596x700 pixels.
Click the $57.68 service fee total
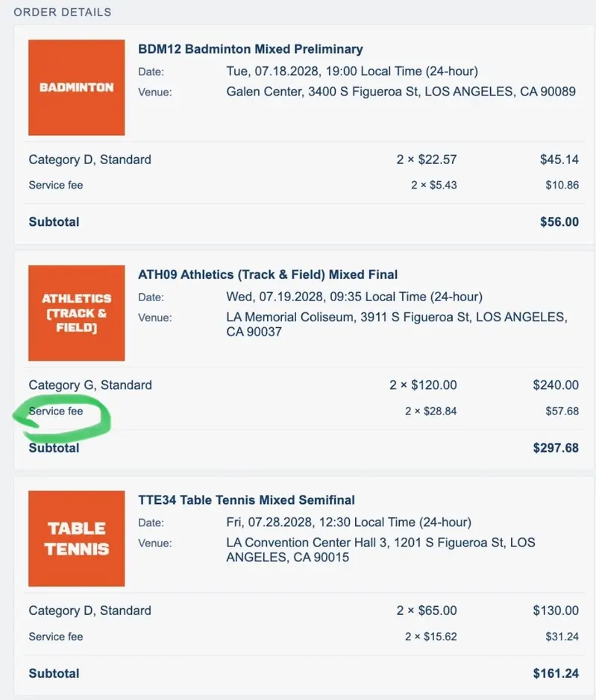point(562,411)
